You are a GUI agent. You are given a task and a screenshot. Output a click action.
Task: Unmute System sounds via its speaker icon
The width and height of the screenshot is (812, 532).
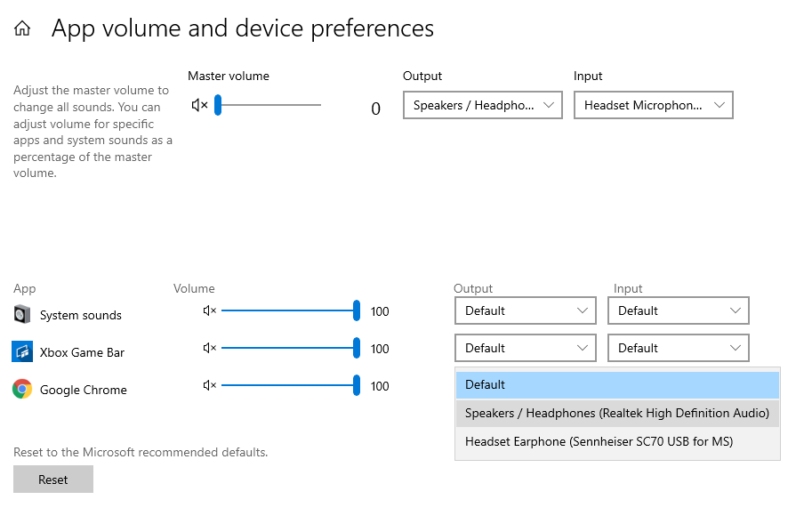(x=210, y=311)
